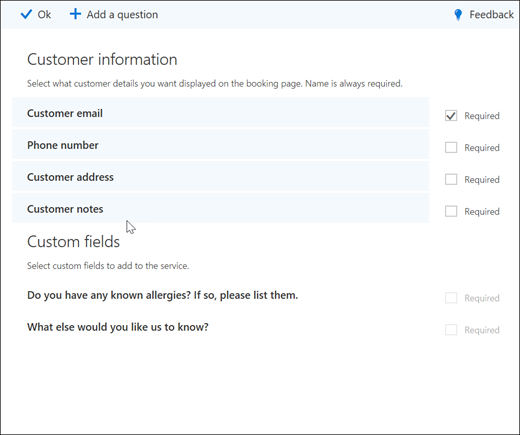
Task: Select 'What else would you like us to know?' field
Action: coord(118,327)
